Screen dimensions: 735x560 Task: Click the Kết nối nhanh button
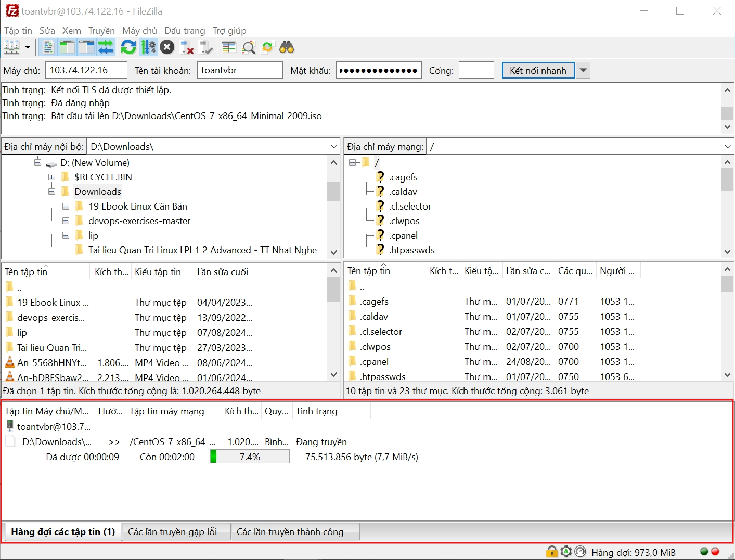pyautogui.click(x=538, y=70)
